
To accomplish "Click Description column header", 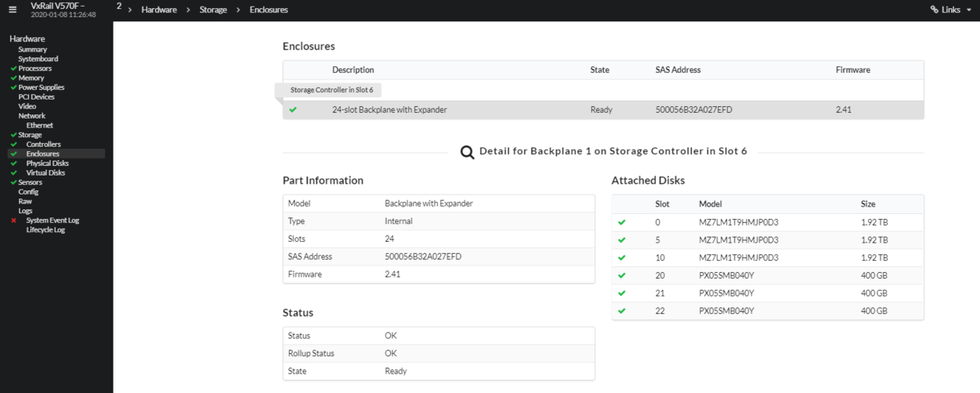I will click(x=353, y=70).
